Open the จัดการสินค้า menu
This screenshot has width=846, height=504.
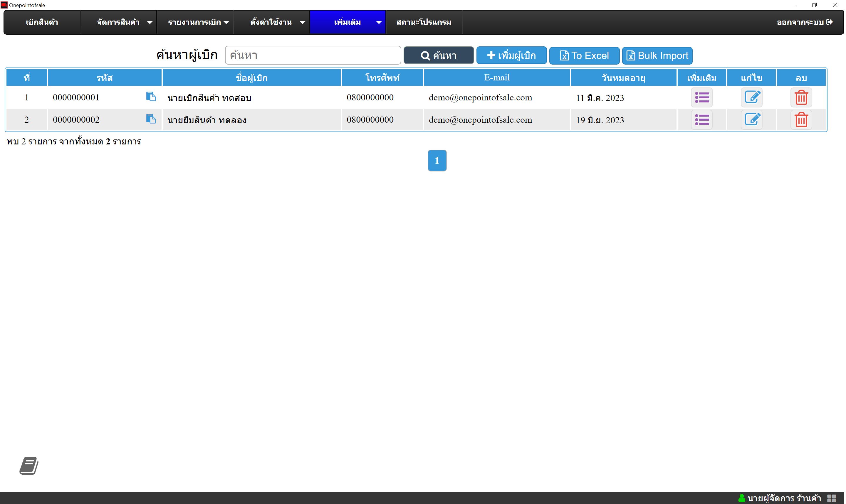[x=118, y=22]
